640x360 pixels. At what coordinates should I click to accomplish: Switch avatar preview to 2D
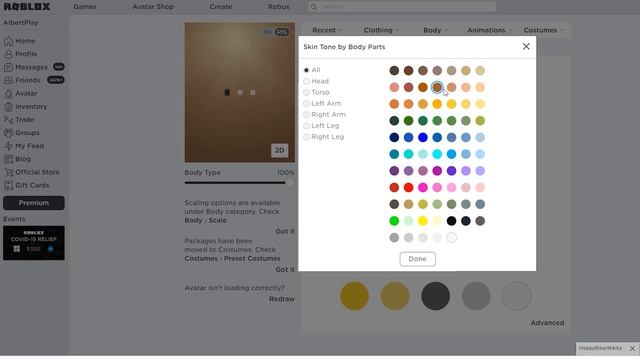[280, 150]
